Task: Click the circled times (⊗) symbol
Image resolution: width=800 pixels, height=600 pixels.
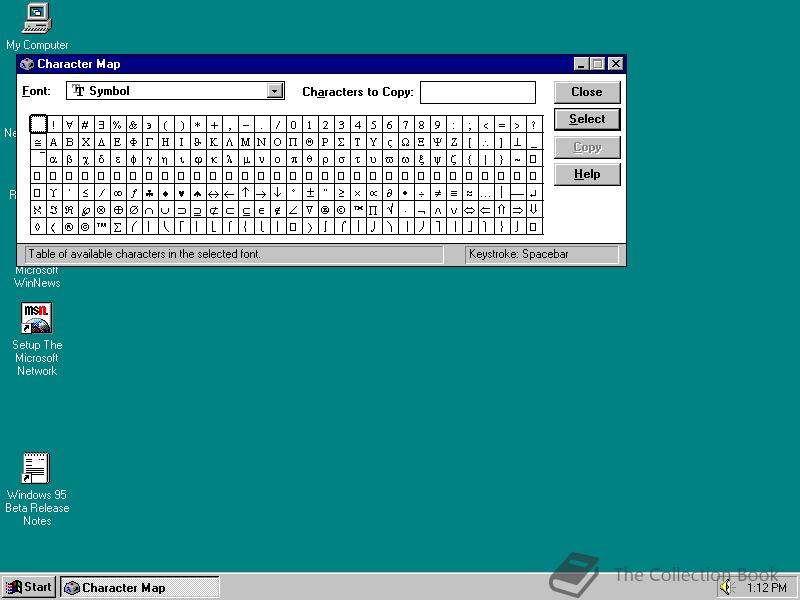Action: pyautogui.click(x=101, y=210)
